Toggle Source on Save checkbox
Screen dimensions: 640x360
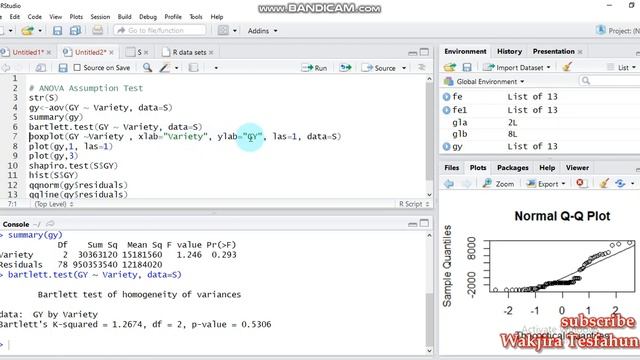coord(77,68)
